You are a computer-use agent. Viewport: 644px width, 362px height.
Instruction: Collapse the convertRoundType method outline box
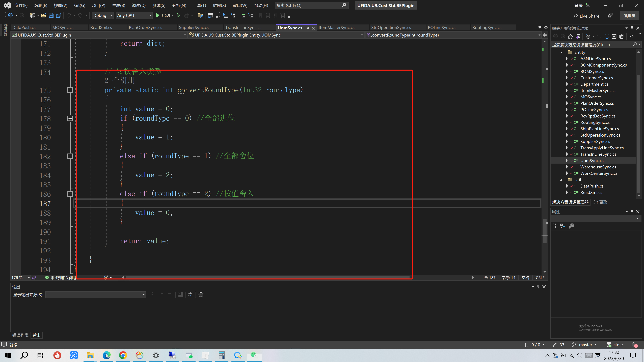[x=70, y=90]
